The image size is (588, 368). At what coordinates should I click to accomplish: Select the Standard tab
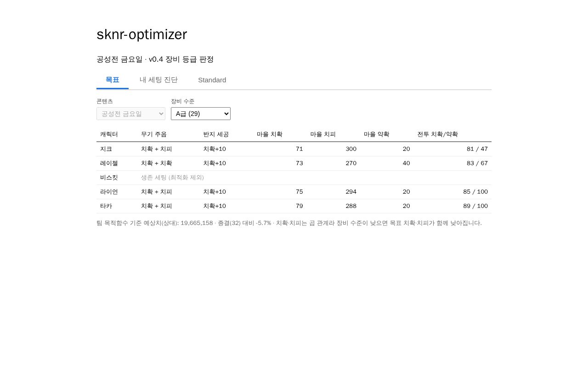(x=212, y=80)
